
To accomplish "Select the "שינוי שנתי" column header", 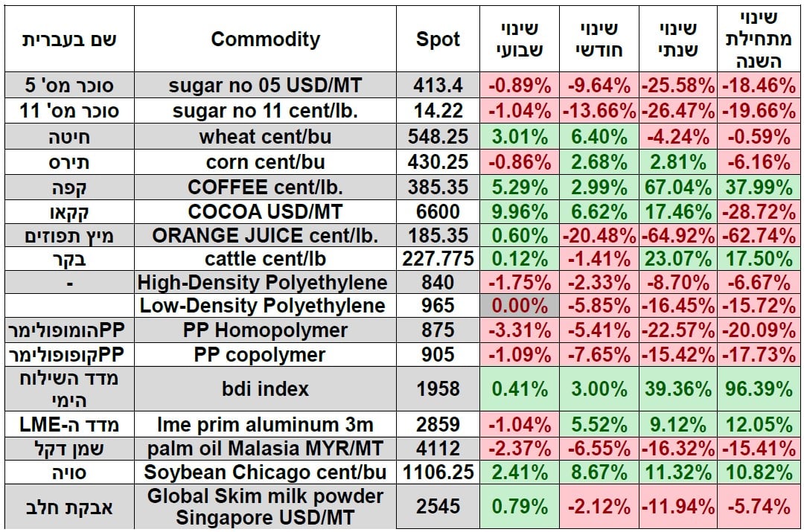I will click(x=677, y=39).
